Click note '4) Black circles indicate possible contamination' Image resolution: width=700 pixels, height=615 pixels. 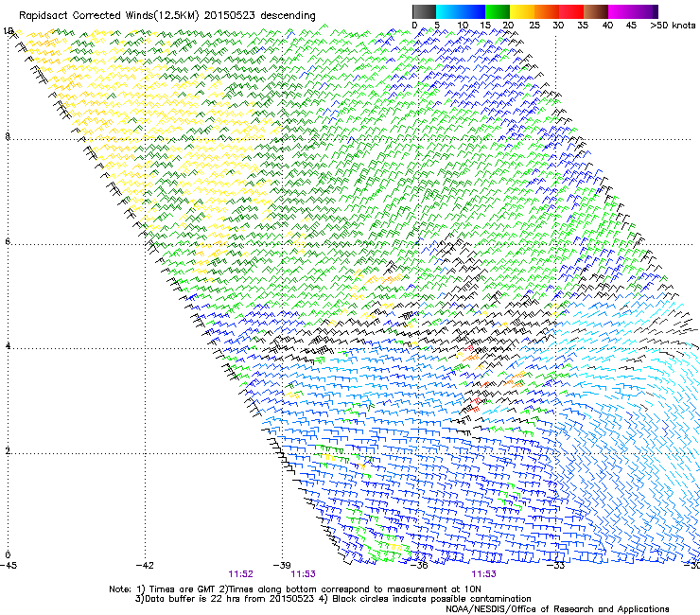pos(424,599)
